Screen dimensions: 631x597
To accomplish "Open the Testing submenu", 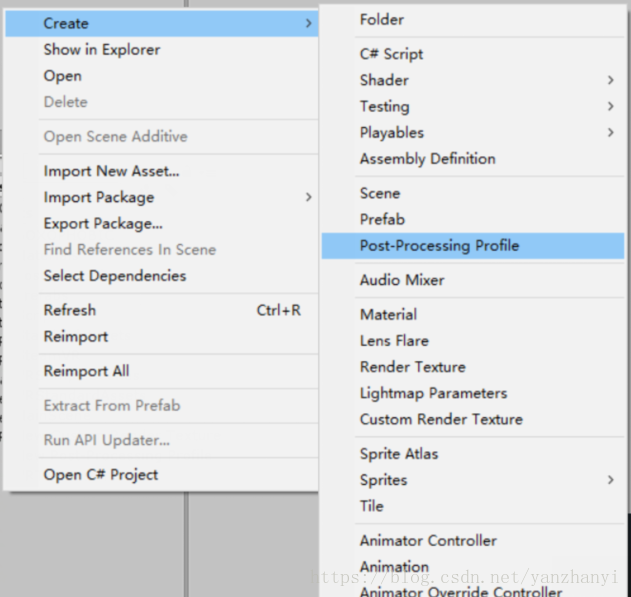I will coord(473,106).
